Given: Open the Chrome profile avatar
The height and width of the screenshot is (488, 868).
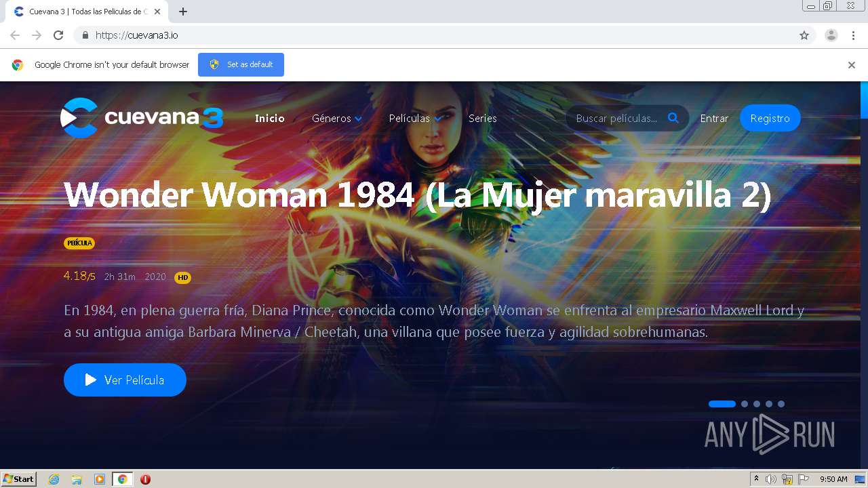Looking at the screenshot, I should click(831, 35).
